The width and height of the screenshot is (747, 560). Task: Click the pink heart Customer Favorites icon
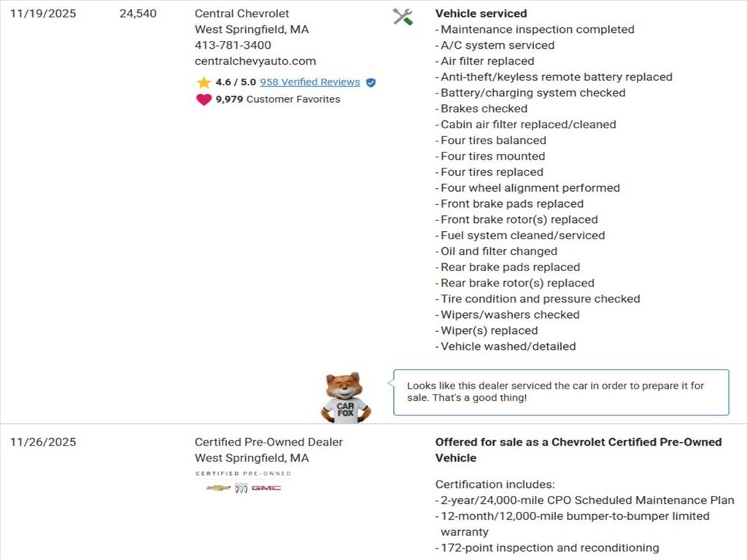(x=204, y=99)
